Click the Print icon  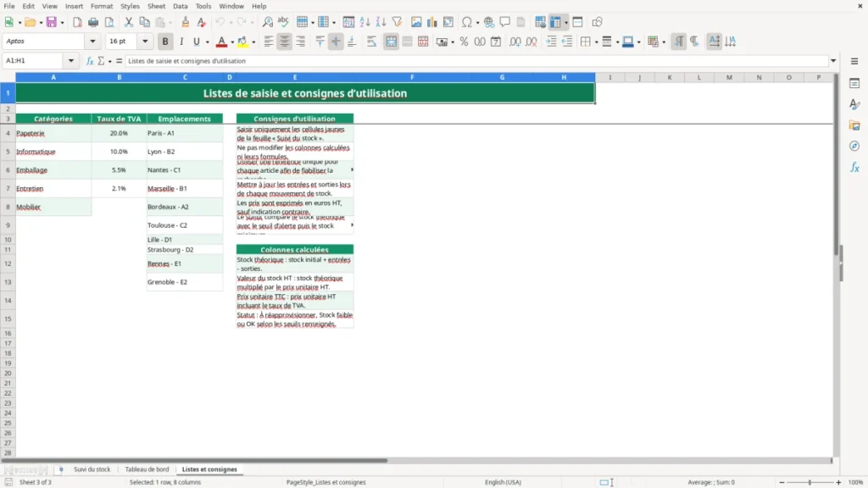pos(93,22)
